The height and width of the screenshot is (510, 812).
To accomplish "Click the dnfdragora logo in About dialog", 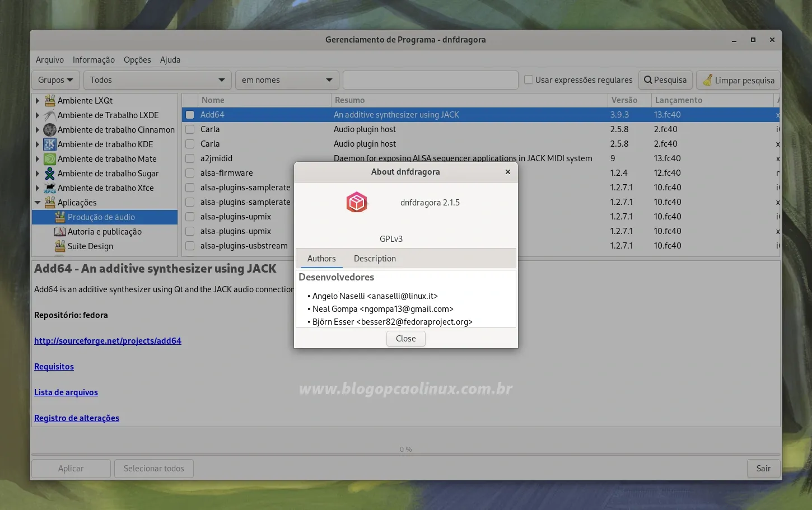I will click(357, 202).
